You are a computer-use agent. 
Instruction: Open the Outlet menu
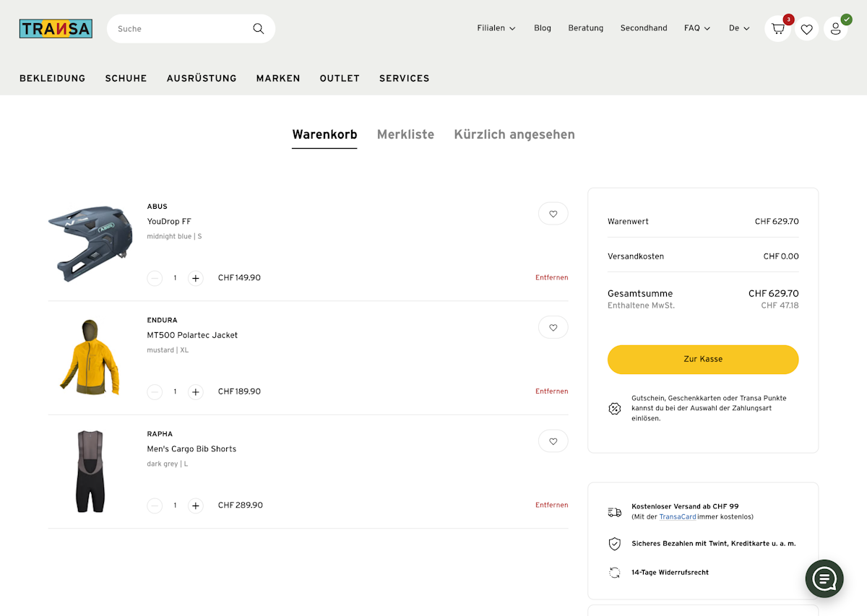pos(340,78)
